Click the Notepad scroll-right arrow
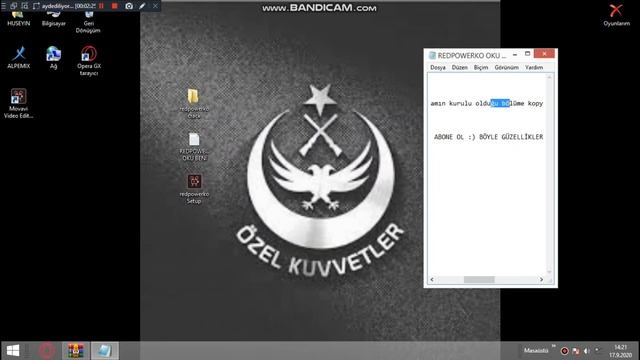The image size is (640, 360). click(541, 280)
